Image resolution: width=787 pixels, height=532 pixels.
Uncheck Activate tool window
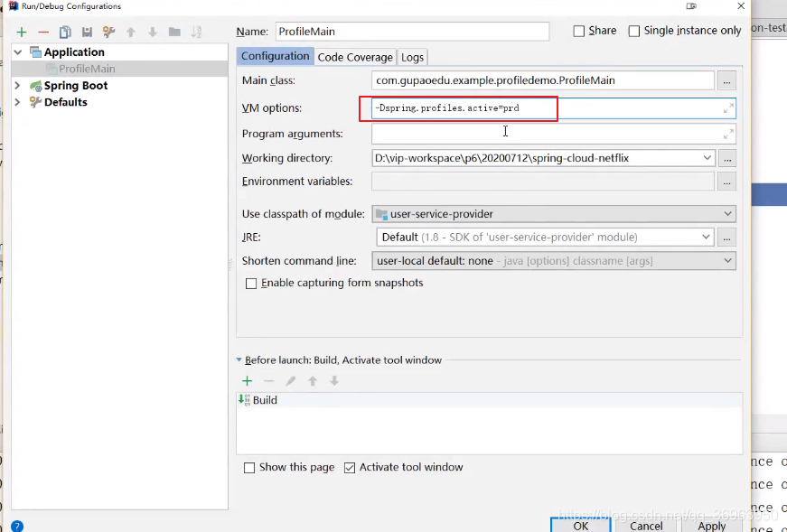point(350,468)
